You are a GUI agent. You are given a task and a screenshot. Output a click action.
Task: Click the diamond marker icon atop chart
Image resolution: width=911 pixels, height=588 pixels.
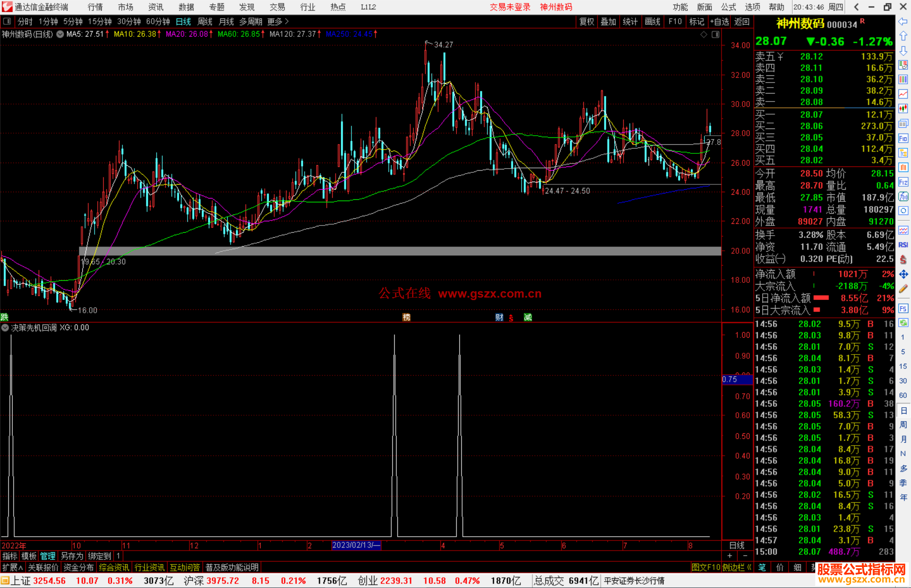coord(704,35)
